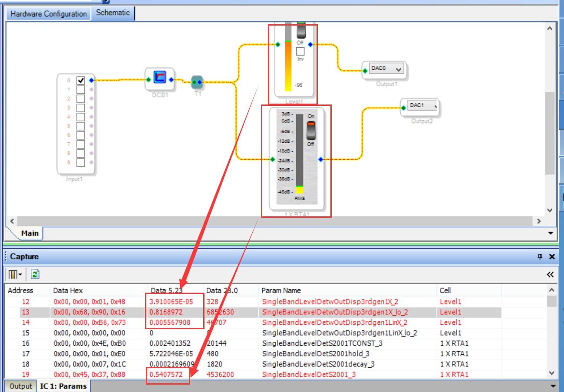Click the green input pin of Output1 DAC0

(365, 70)
